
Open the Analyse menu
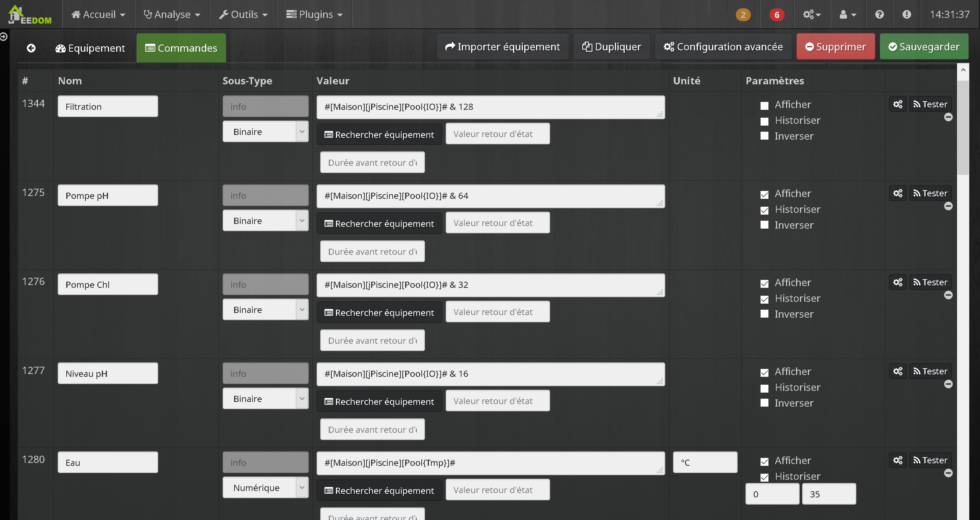click(x=172, y=14)
